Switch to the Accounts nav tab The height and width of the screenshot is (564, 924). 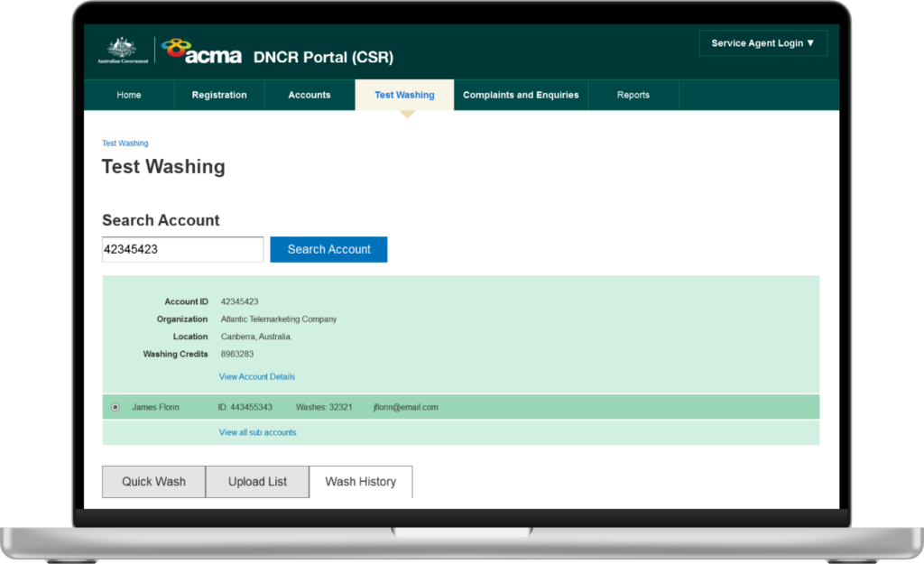click(x=310, y=95)
